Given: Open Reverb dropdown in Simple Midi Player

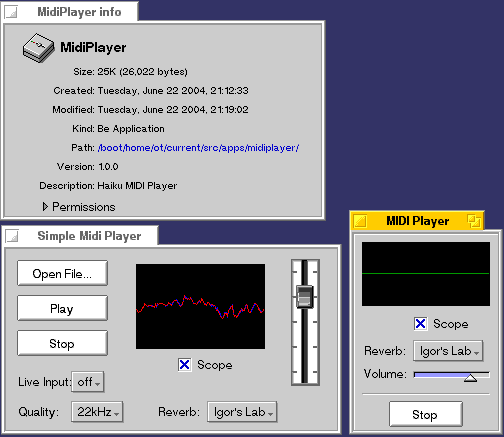Looking at the screenshot, I should pos(242,412).
